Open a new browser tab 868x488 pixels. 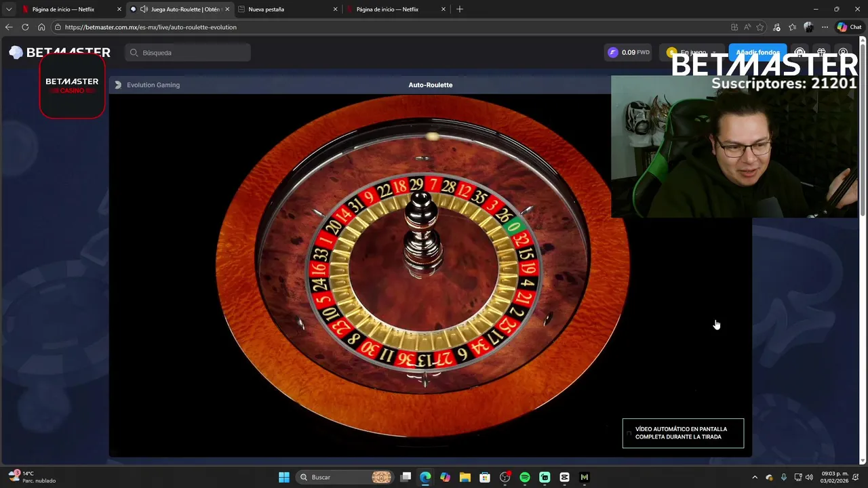pos(460,9)
